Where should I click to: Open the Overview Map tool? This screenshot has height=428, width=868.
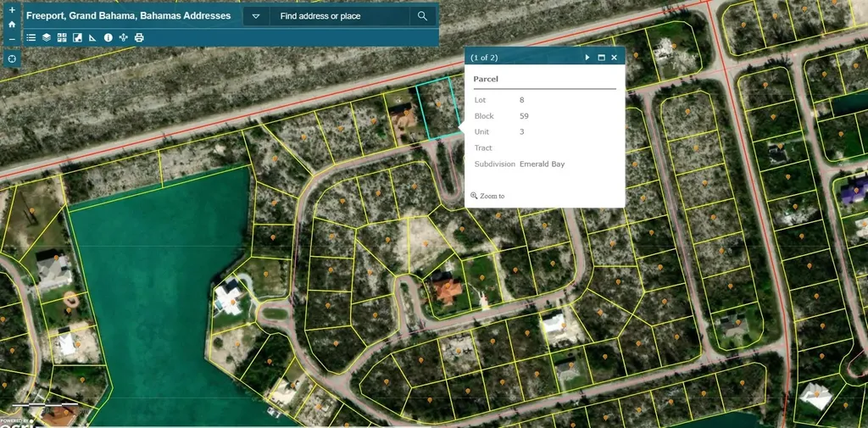click(77, 37)
